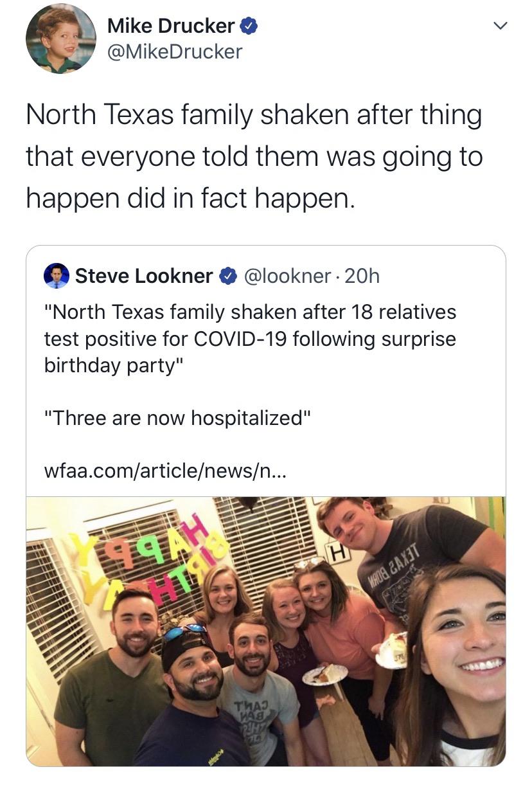The height and width of the screenshot is (785, 532).
Task: Click Steve Lookner's small avatar icon
Action: point(56,276)
